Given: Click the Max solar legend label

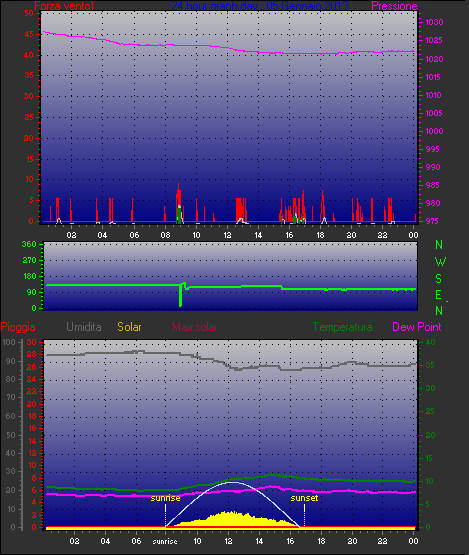Looking at the screenshot, I should (x=195, y=327).
